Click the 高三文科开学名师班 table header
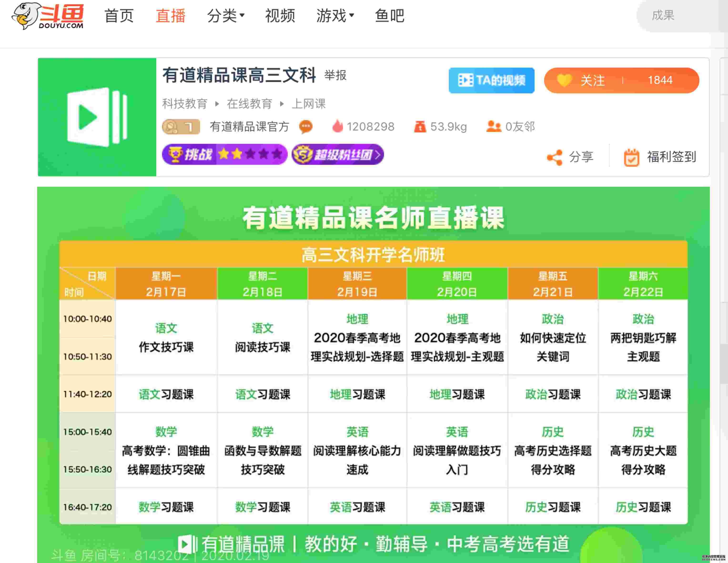Image resolution: width=728 pixels, height=563 pixels. pyautogui.click(x=373, y=255)
